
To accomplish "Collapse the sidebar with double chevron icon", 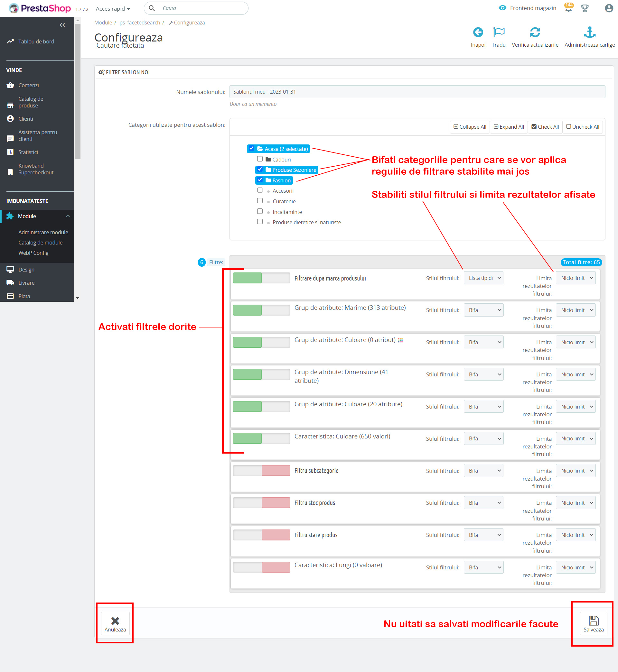I will pyautogui.click(x=62, y=25).
